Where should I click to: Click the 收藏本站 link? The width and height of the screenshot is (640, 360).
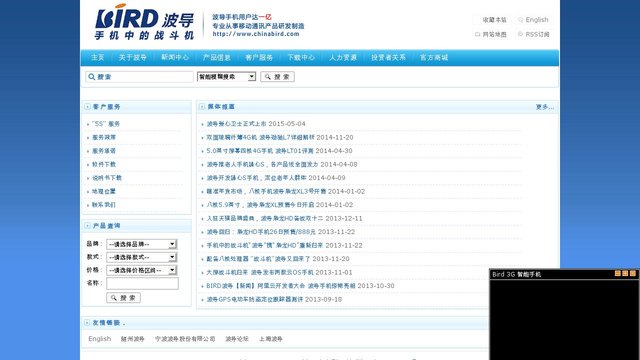(x=494, y=20)
